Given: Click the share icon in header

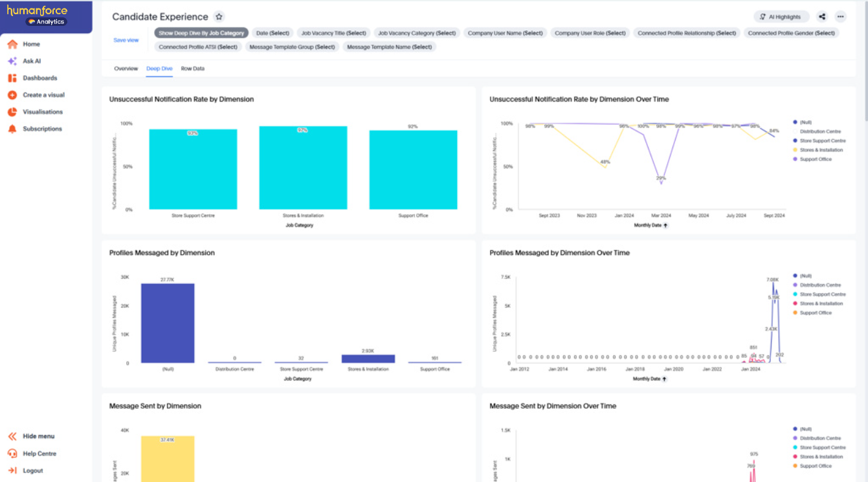Looking at the screenshot, I should coord(822,17).
